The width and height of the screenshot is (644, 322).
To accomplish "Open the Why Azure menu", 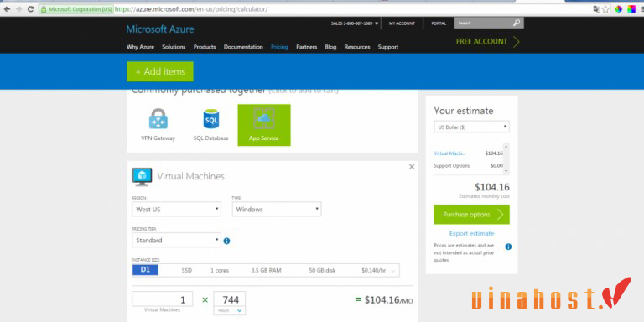I will (140, 47).
